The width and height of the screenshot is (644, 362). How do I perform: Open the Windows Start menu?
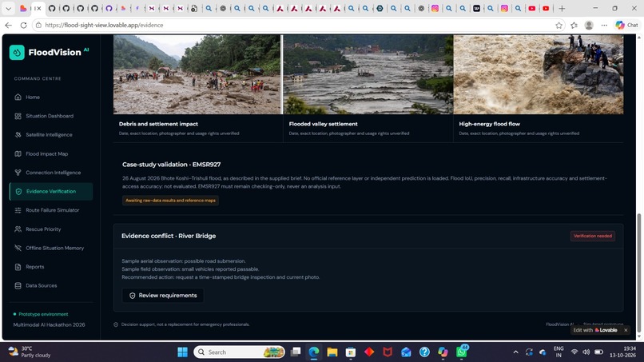pyautogui.click(x=182, y=352)
